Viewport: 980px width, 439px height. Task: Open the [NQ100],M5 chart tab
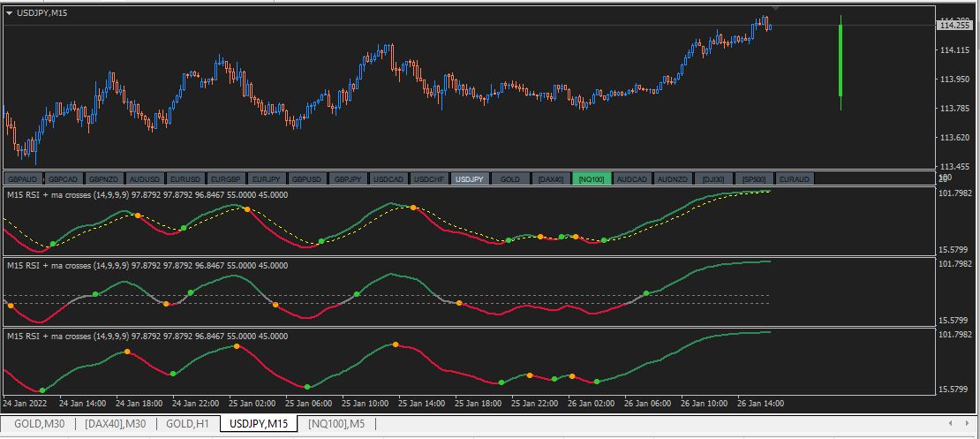pos(336,424)
